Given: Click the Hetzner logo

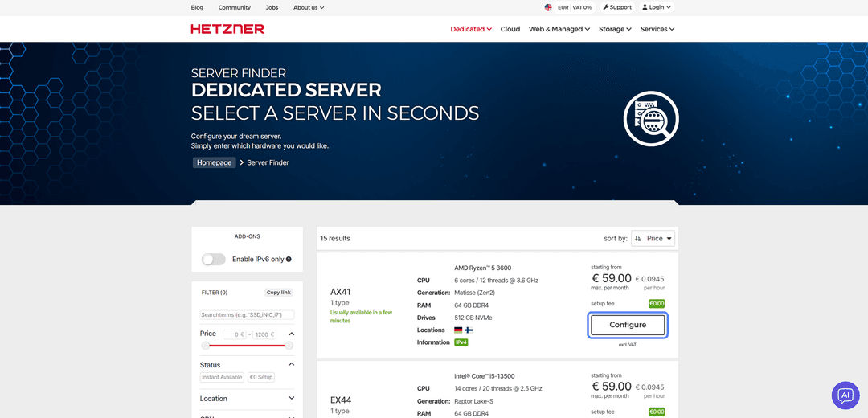Looking at the screenshot, I should (x=227, y=29).
